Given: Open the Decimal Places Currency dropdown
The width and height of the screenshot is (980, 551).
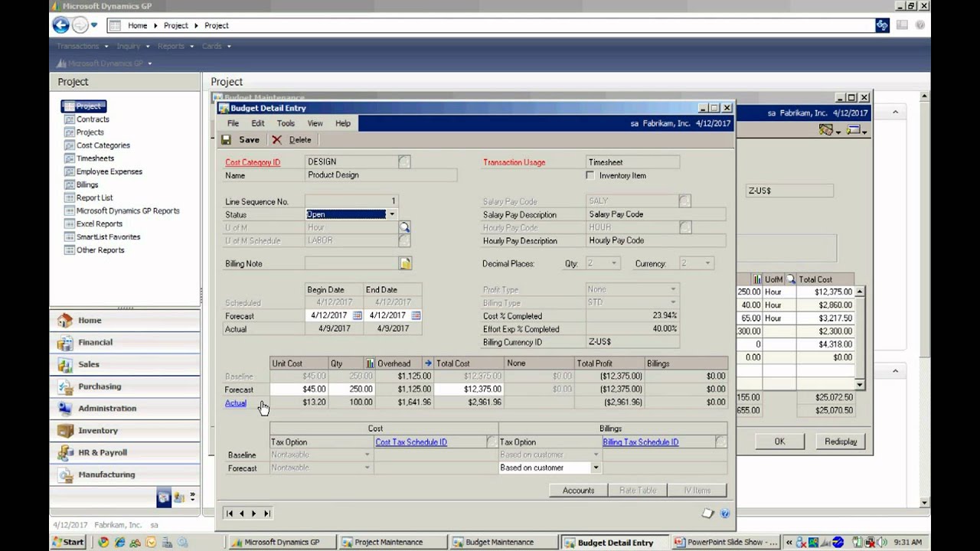Looking at the screenshot, I should pyautogui.click(x=707, y=263).
